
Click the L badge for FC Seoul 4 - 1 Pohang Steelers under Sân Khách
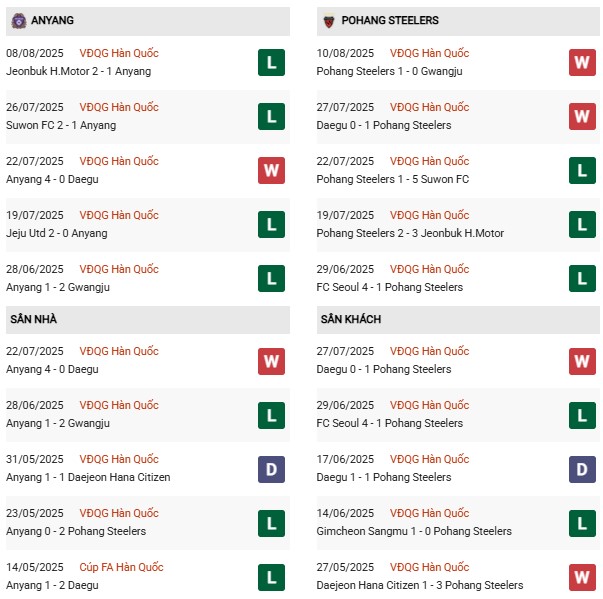tap(582, 415)
